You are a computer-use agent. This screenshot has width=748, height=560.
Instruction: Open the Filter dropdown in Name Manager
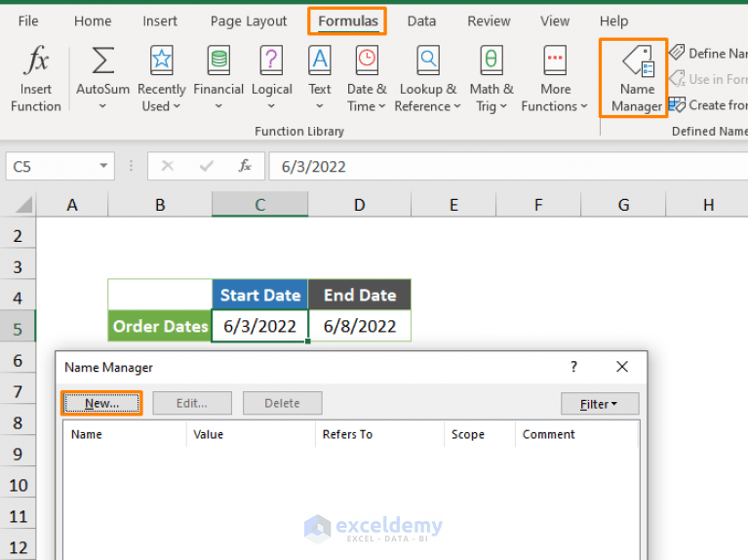[x=600, y=404]
